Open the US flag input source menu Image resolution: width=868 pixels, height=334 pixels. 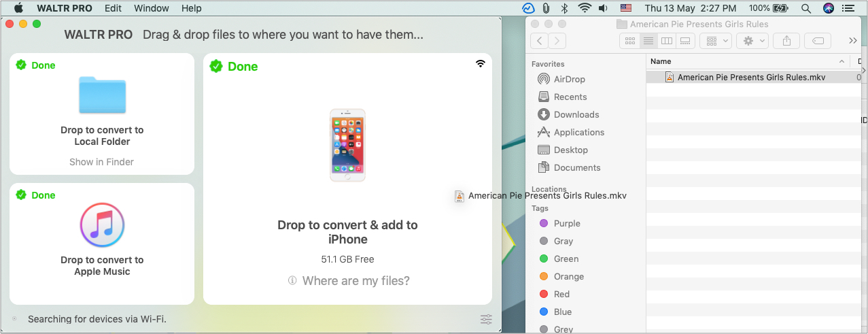click(626, 8)
